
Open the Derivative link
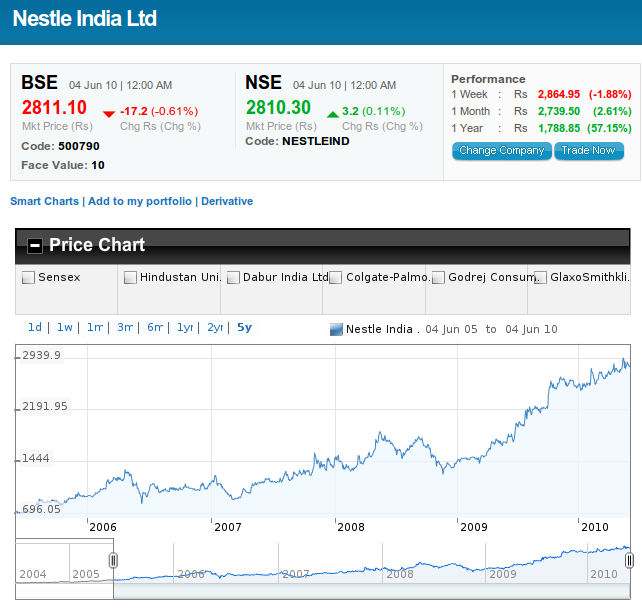227,201
